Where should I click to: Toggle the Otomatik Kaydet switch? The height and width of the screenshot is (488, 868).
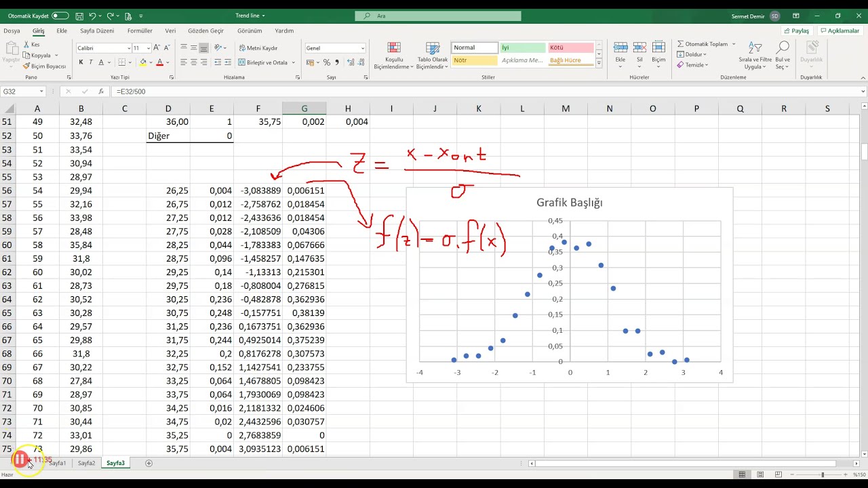60,16
